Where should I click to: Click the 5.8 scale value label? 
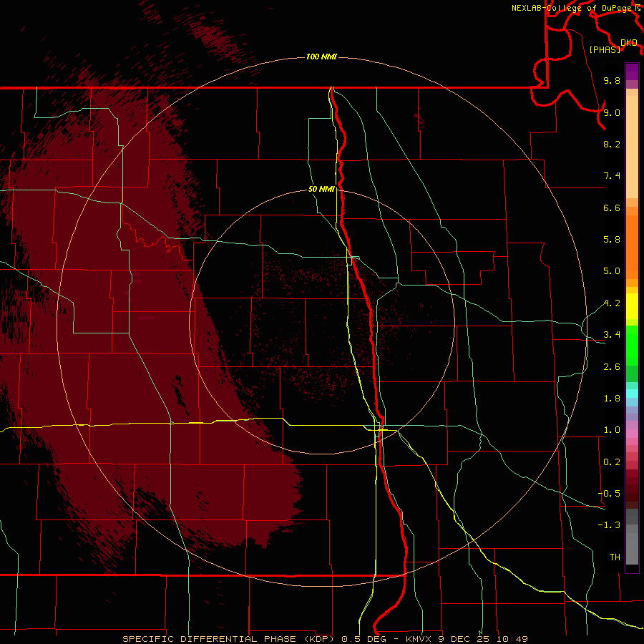point(612,240)
